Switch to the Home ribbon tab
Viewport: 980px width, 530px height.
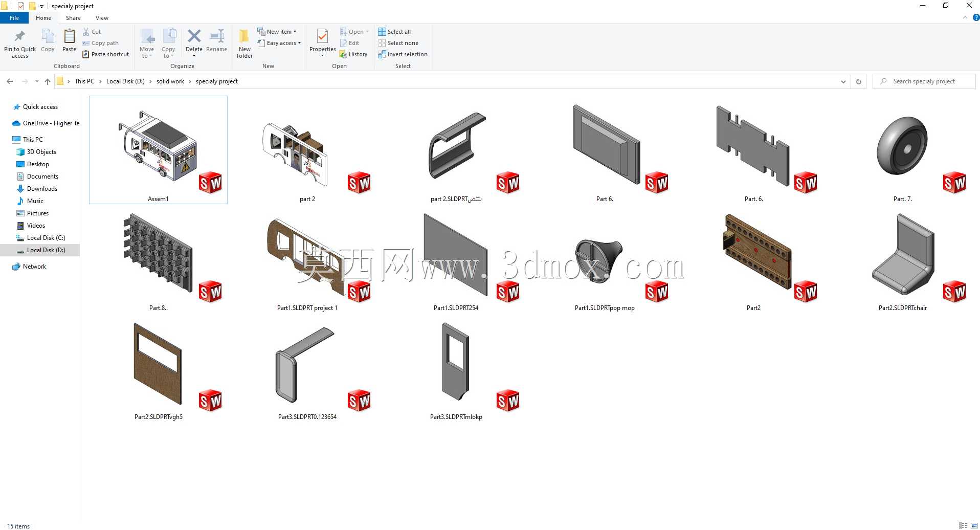tap(43, 18)
